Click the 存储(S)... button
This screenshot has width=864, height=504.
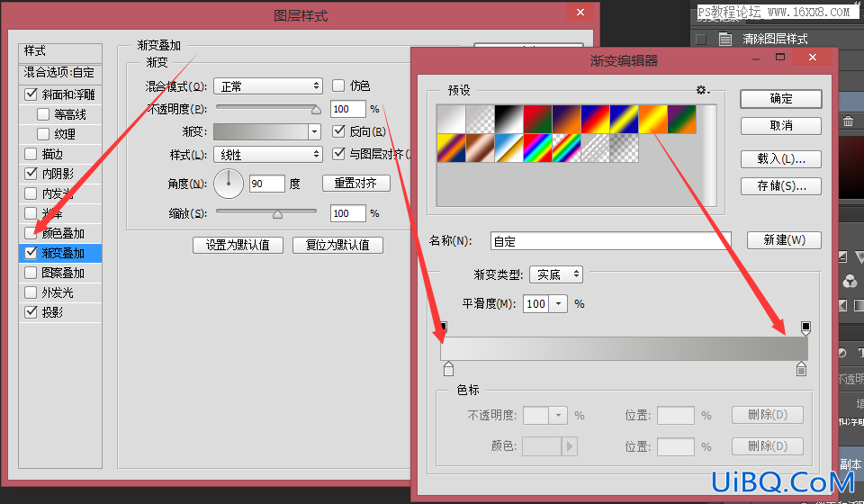point(781,186)
